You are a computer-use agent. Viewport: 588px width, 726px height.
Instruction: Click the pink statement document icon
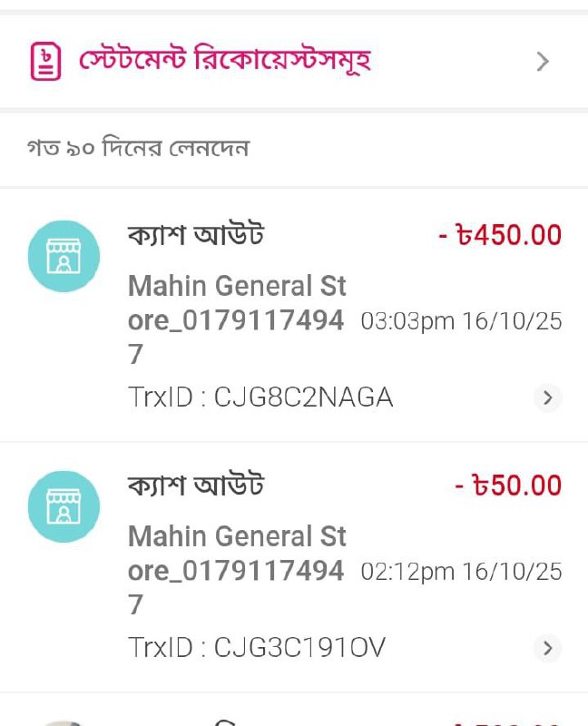coord(45,61)
